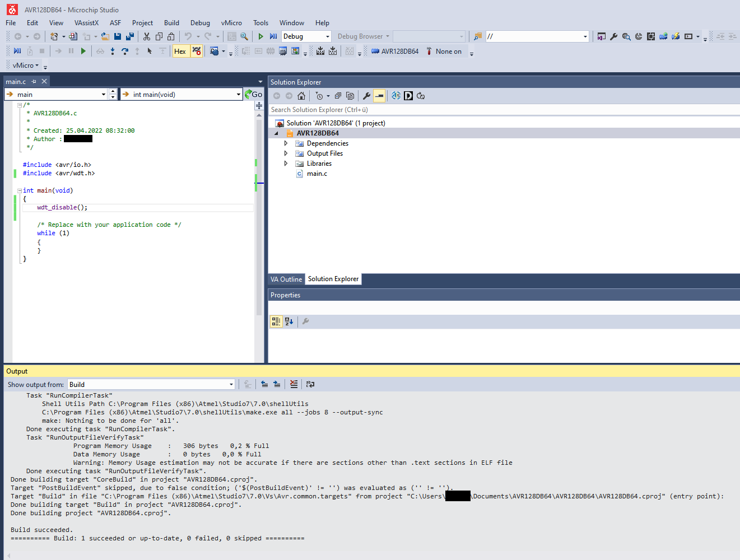Toggle the 'AS' view icon in Solution Explorer toolbar
The height and width of the screenshot is (560, 740).
tap(396, 96)
